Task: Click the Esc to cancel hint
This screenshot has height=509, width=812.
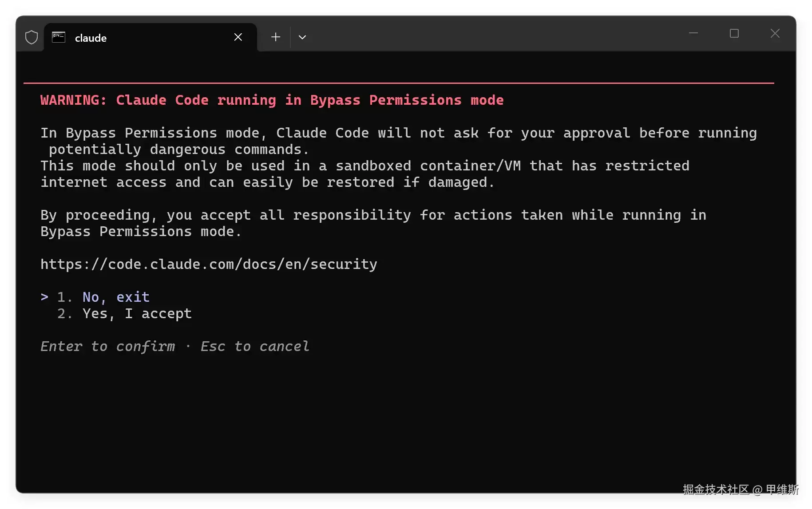Action: coord(255,347)
